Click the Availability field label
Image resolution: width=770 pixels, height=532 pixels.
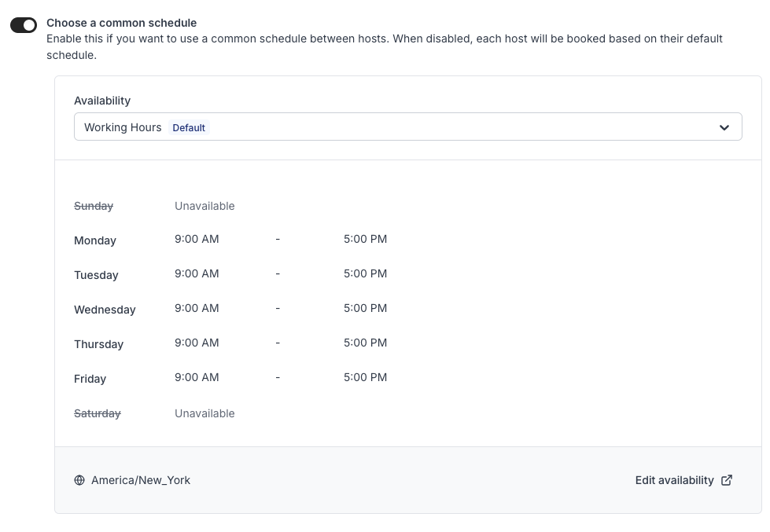click(x=102, y=101)
